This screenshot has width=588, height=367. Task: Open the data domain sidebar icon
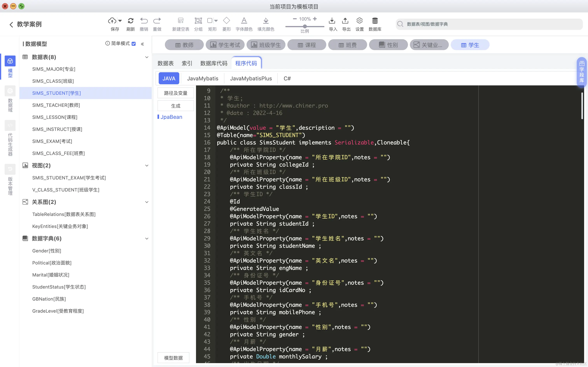(10, 91)
